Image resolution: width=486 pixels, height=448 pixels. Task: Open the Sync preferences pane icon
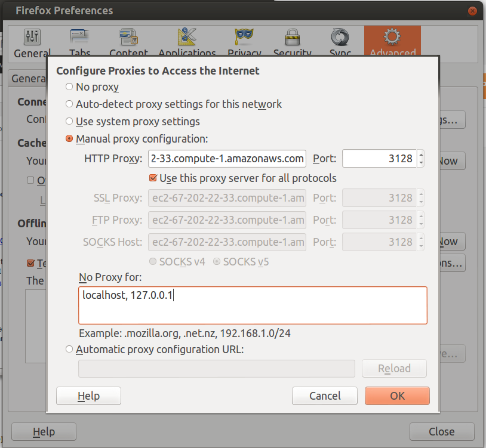340,37
